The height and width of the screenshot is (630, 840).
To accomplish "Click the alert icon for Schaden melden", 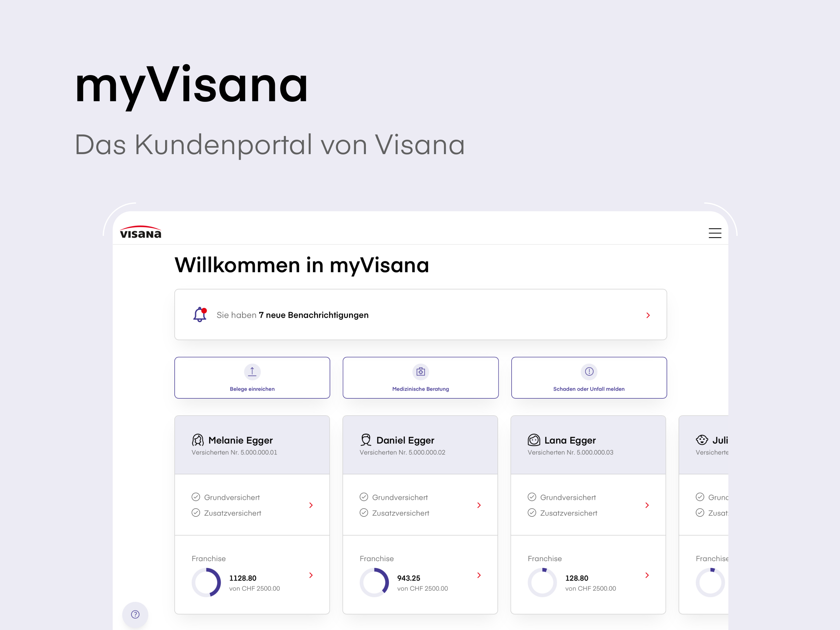I will (x=588, y=371).
